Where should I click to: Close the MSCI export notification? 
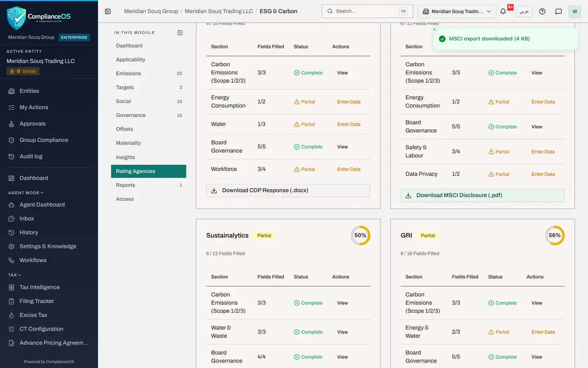[435, 29]
